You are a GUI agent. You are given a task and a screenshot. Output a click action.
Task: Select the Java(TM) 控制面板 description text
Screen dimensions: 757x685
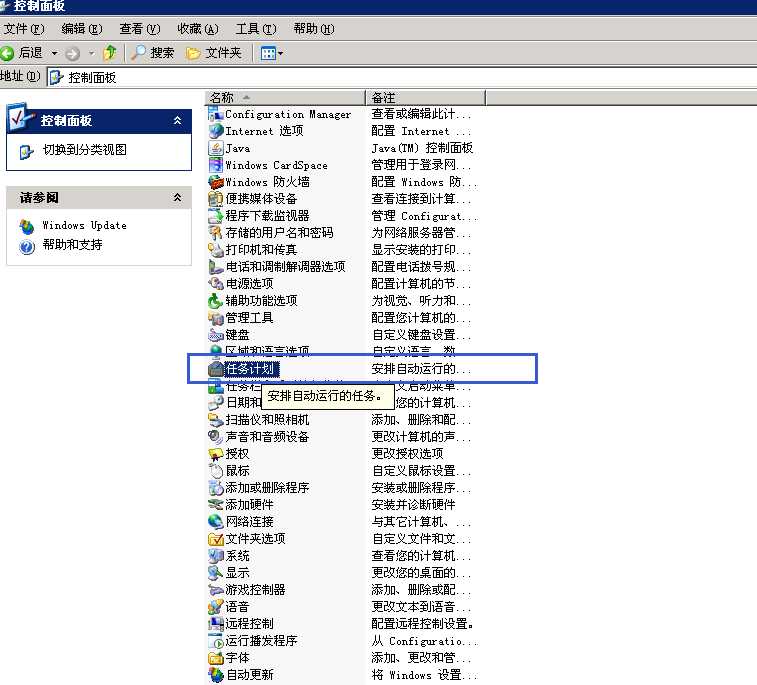click(422, 148)
